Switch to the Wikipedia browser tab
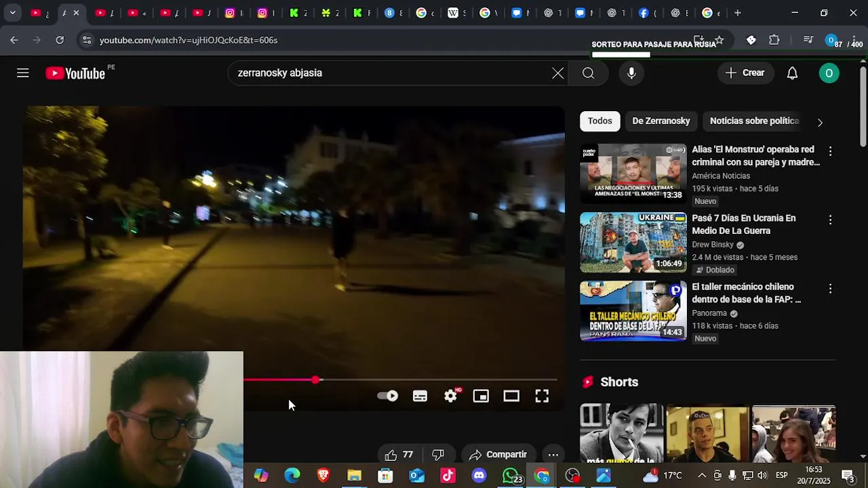The height and width of the screenshot is (488, 868). point(453,13)
